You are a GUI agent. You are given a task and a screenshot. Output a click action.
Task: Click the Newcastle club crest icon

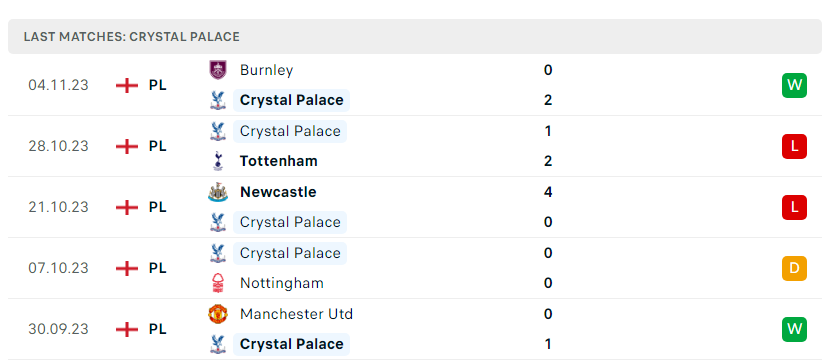coord(218,192)
